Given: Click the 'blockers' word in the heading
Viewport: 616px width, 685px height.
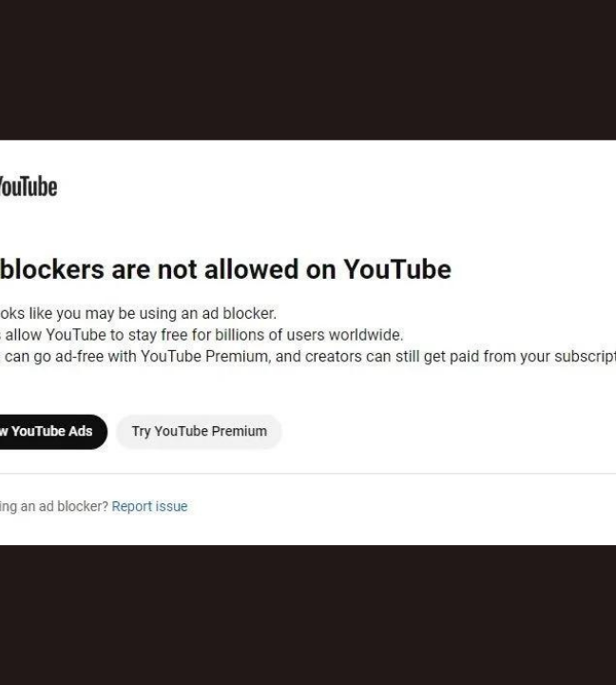Looking at the screenshot, I should (x=52, y=269).
